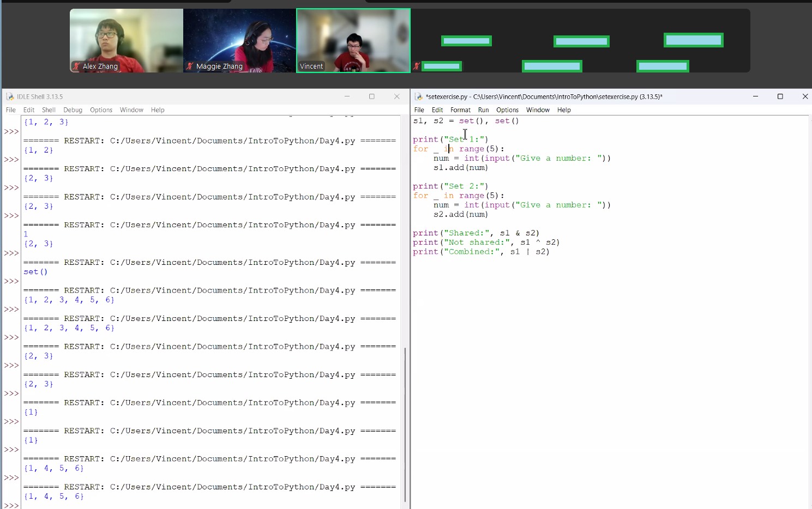Click the setexercise.py window Python title icon
This screenshot has width=812, height=509.
[x=419, y=96]
